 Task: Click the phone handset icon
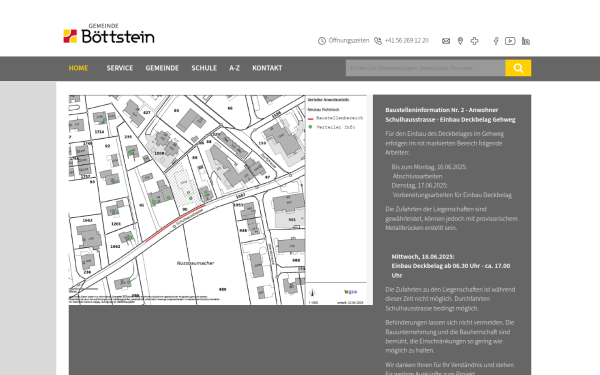pyautogui.click(x=378, y=41)
